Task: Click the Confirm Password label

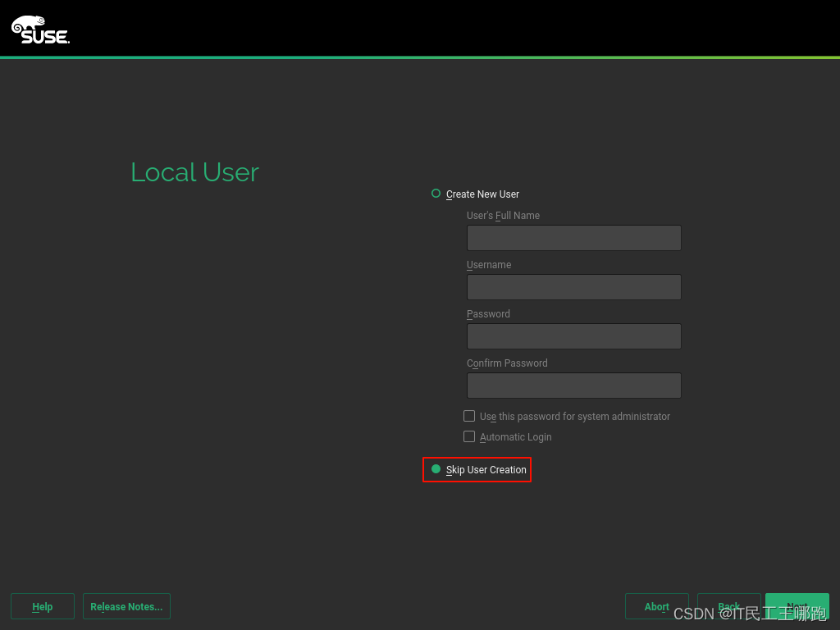Action: click(x=506, y=363)
